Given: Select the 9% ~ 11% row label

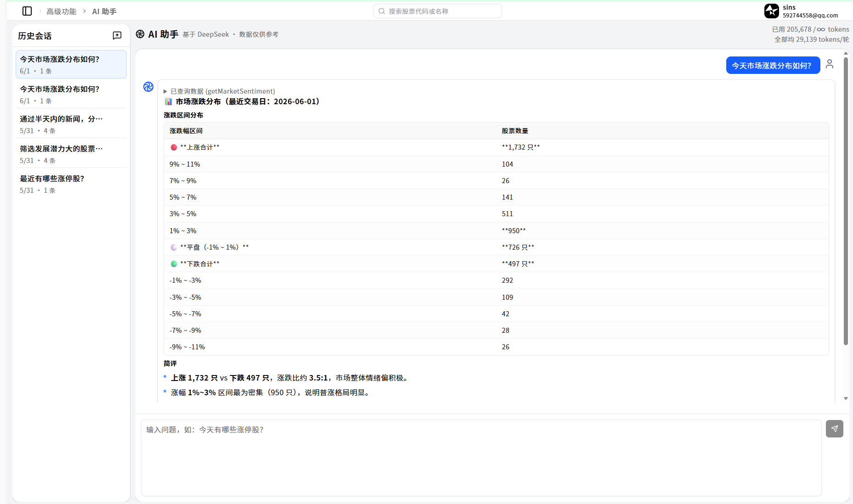Looking at the screenshot, I should click(185, 164).
